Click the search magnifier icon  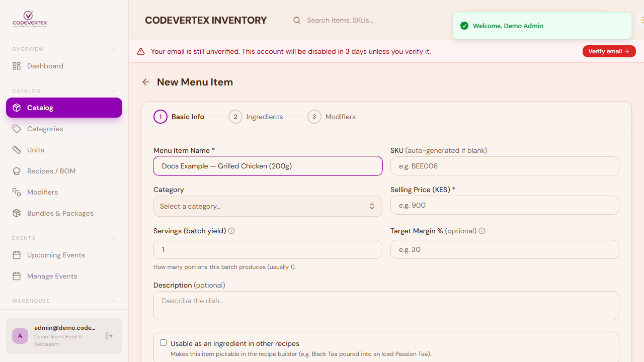tap(297, 20)
